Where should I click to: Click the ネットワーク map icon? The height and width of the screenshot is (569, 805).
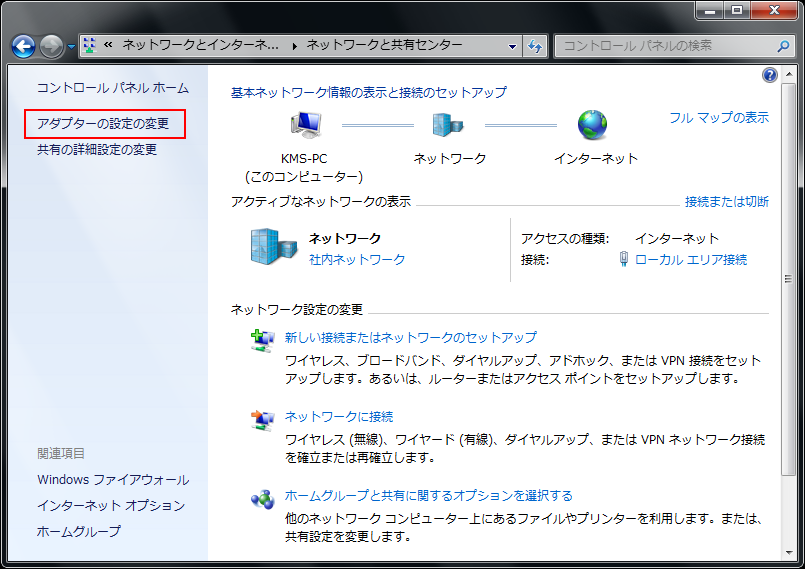coord(448,125)
